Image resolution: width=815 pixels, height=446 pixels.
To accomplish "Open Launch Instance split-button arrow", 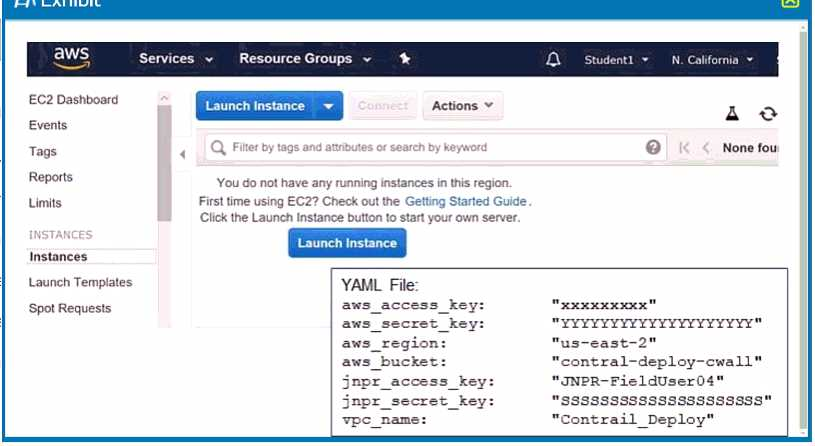I will click(x=329, y=106).
